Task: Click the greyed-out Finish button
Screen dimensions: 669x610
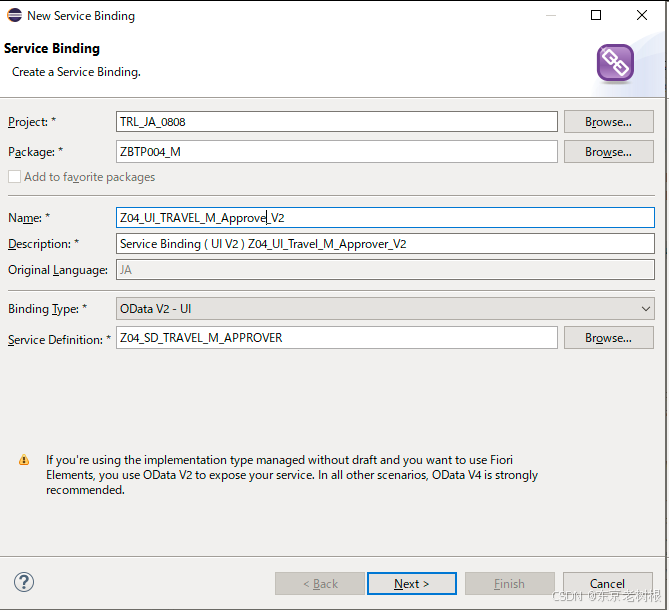Action: pos(510,584)
